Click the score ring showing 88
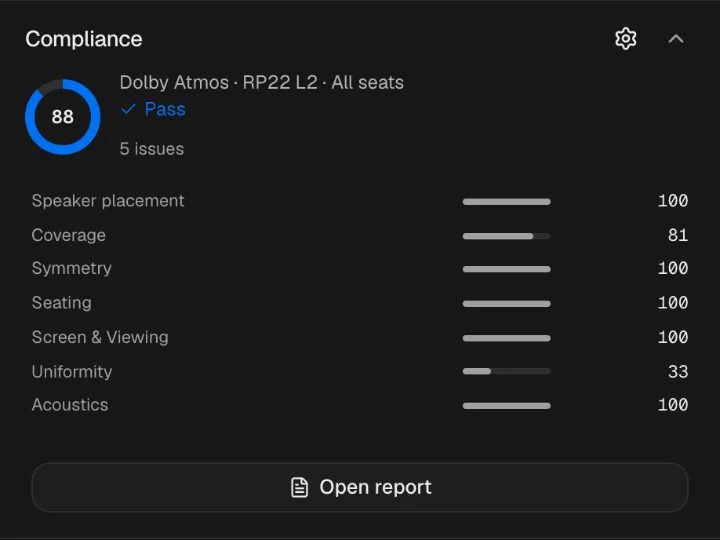Image resolution: width=720 pixels, height=540 pixels. point(62,117)
